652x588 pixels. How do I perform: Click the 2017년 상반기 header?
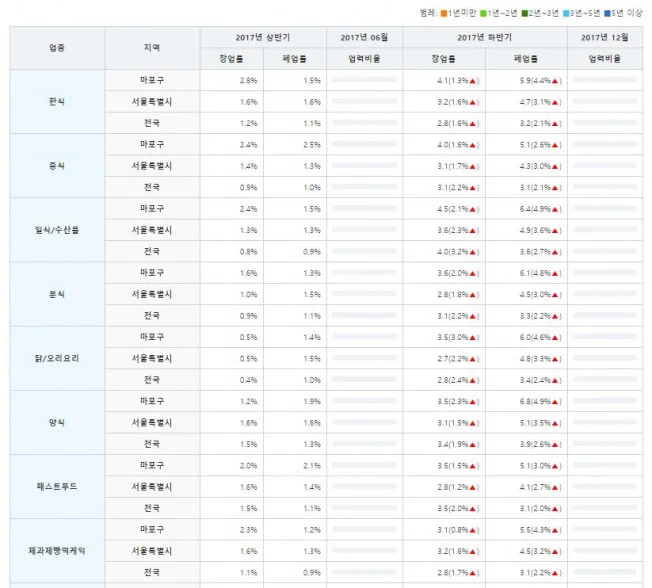click(x=263, y=37)
